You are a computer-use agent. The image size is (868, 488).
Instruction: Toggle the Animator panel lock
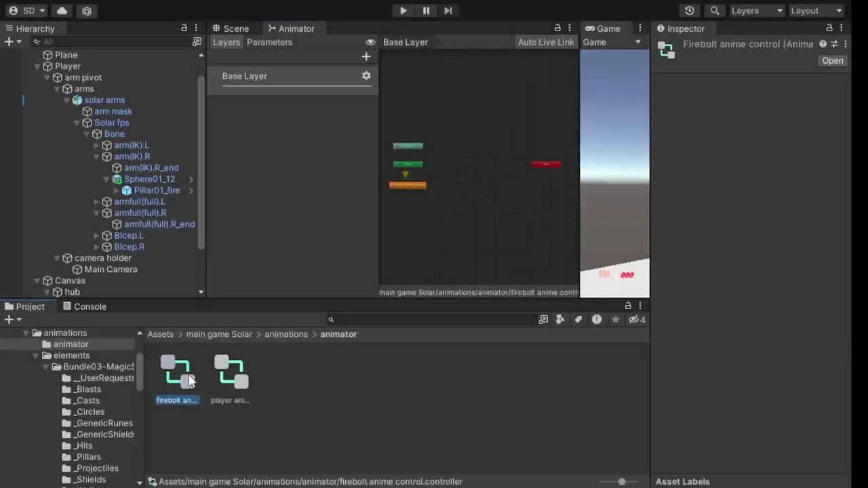pos(557,28)
